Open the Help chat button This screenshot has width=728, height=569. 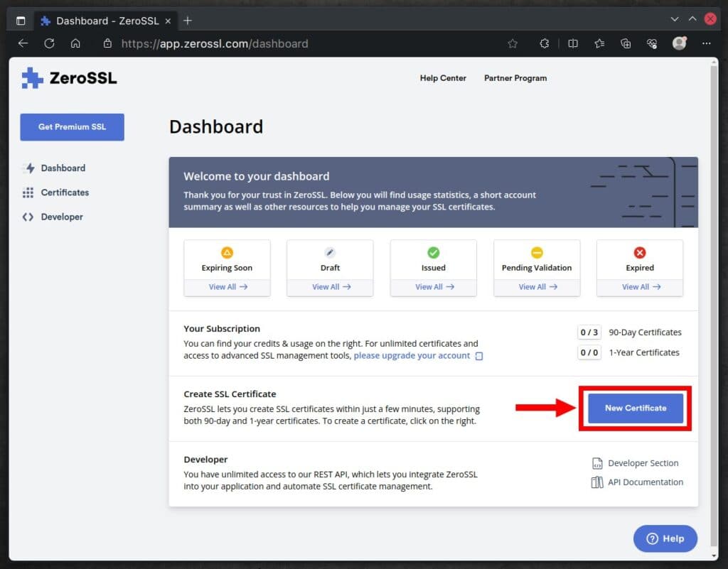pyautogui.click(x=665, y=538)
